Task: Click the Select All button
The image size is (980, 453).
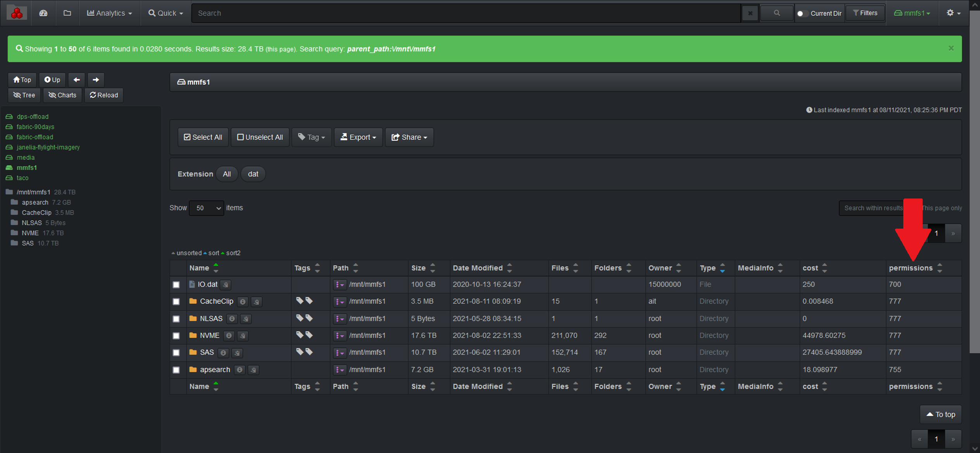Action: click(203, 137)
